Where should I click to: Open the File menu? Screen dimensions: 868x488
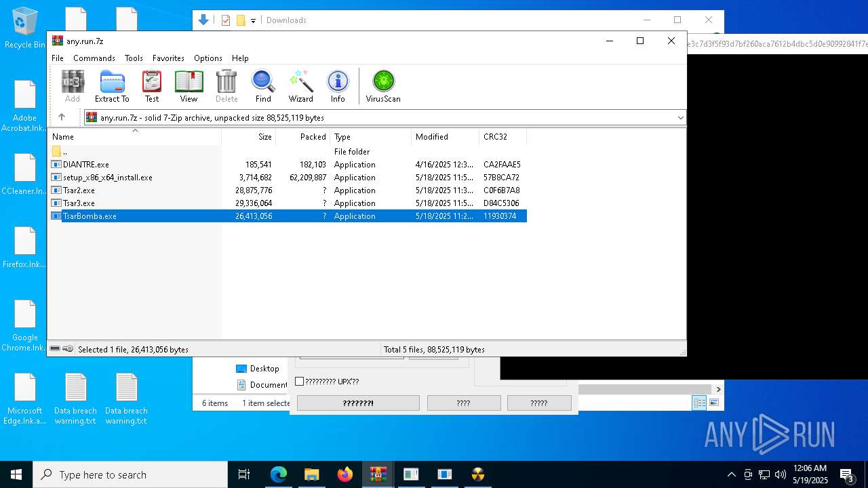tap(58, 58)
